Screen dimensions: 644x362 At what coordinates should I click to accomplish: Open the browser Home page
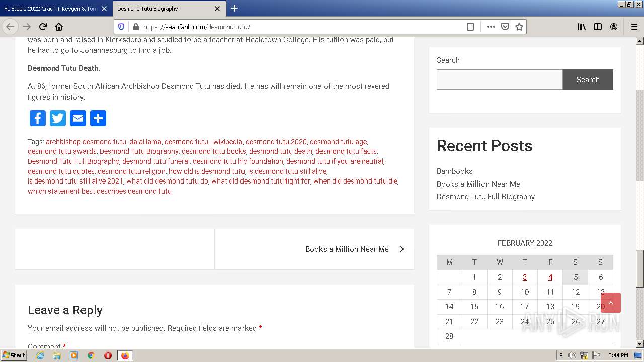[59, 27]
